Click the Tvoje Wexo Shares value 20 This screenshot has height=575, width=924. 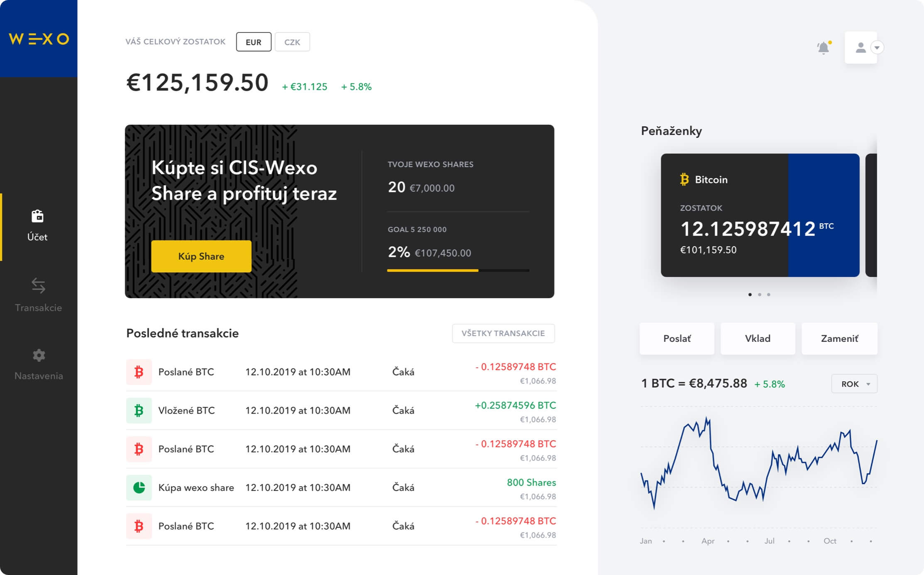[396, 187]
